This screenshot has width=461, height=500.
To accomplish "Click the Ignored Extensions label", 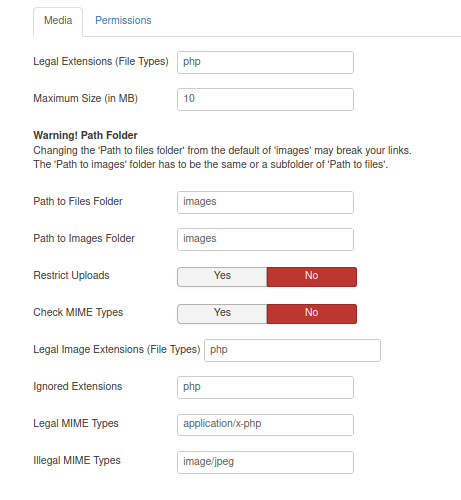I will click(x=78, y=386).
